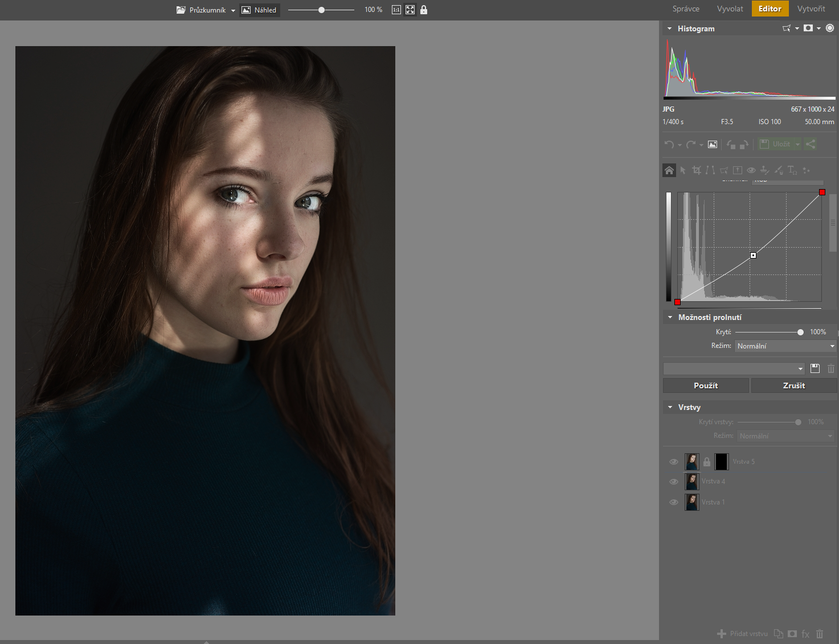
Task: Collapse the Histogram panel
Action: 670,28
